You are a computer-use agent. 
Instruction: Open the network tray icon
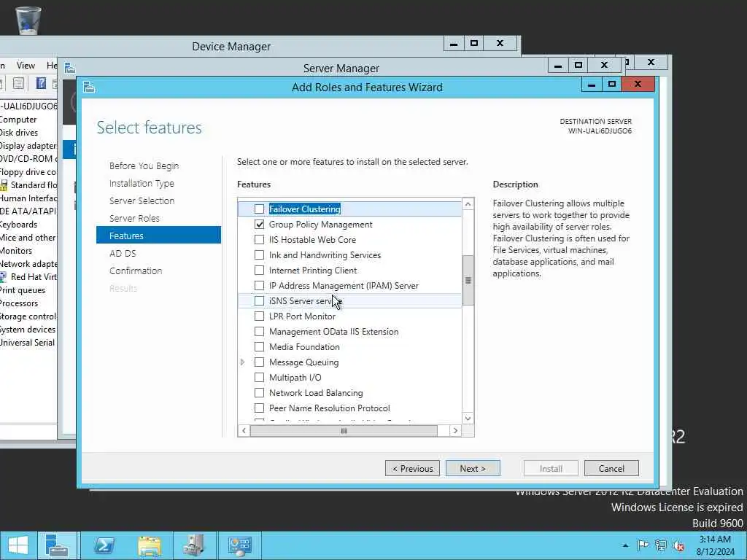tap(660, 545)
